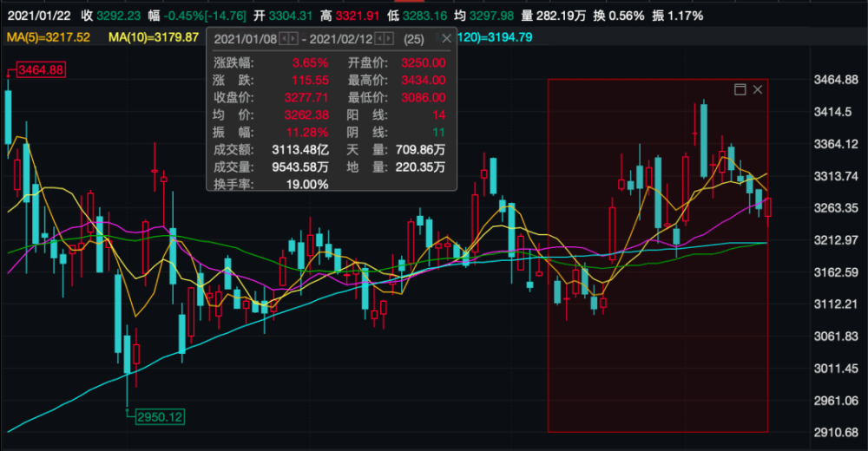Image resolution: width=868 pixels, height=451 pixels.
Task: Click the window icon on the red selection box
Action: point(740,89)
